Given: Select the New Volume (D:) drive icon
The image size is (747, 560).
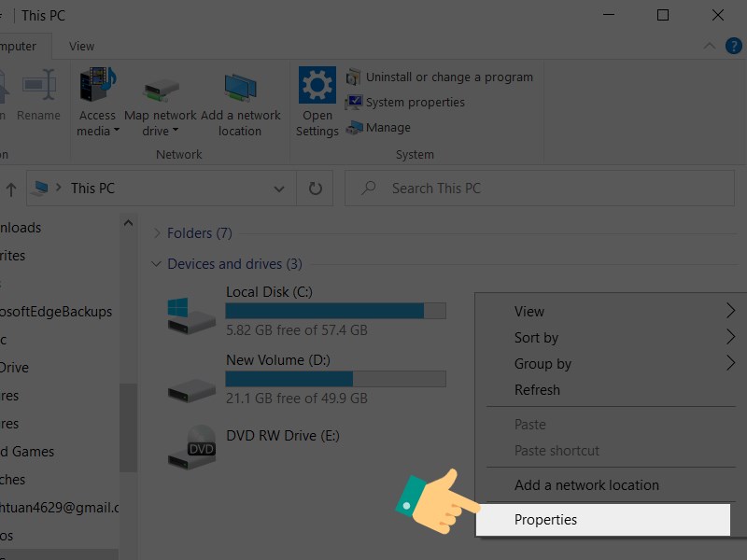Looking at the screenshot, I should tap(191, 384).
